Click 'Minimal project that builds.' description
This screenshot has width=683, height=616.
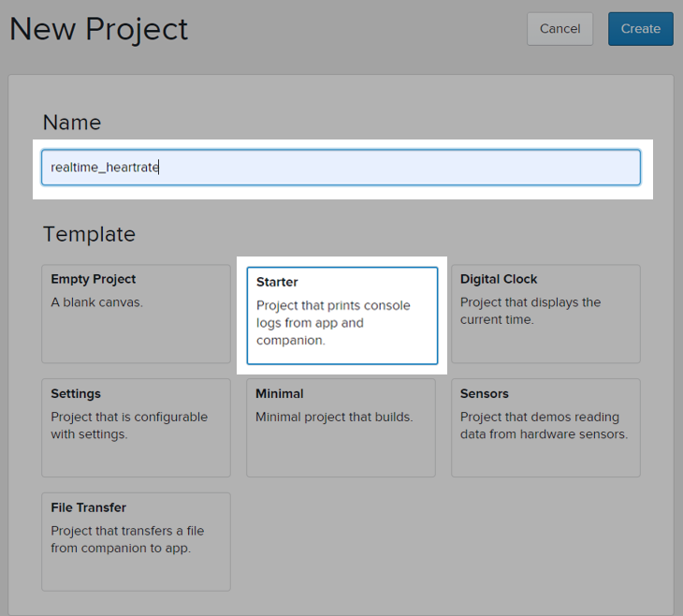click(x=334, y=418)
